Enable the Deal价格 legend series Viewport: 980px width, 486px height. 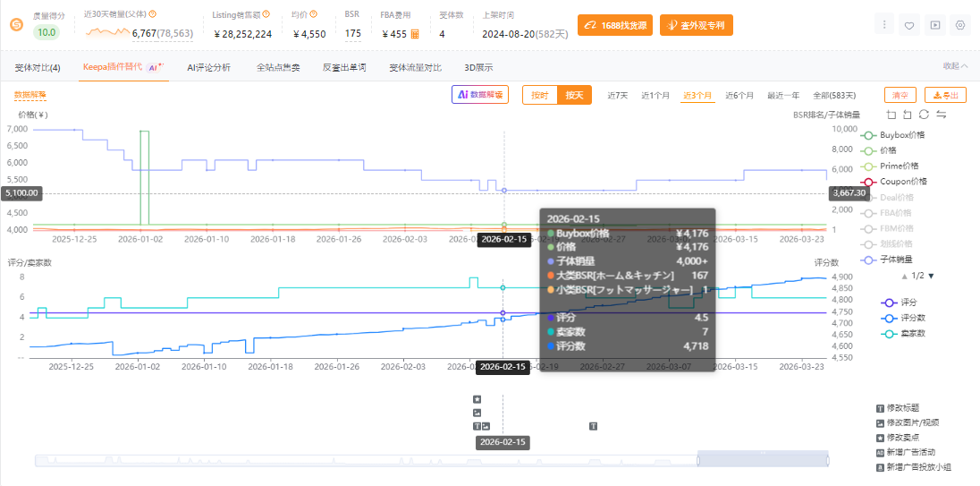coord(895,197)
